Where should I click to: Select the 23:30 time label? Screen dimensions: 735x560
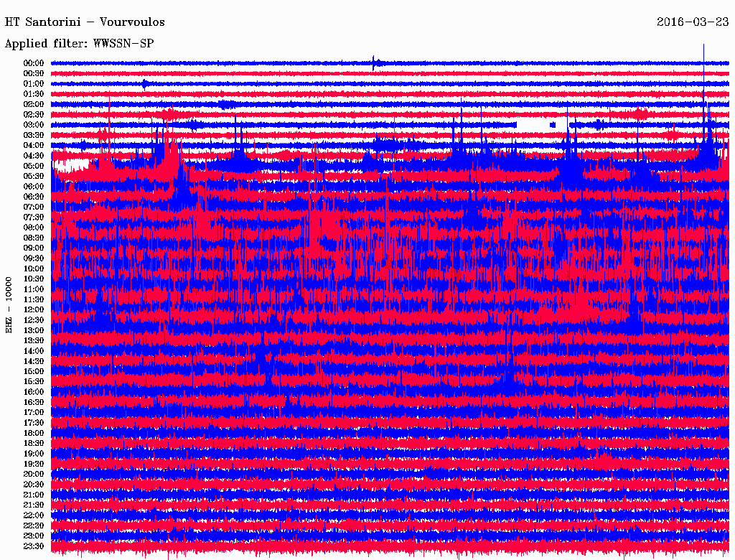click(34, 546)
